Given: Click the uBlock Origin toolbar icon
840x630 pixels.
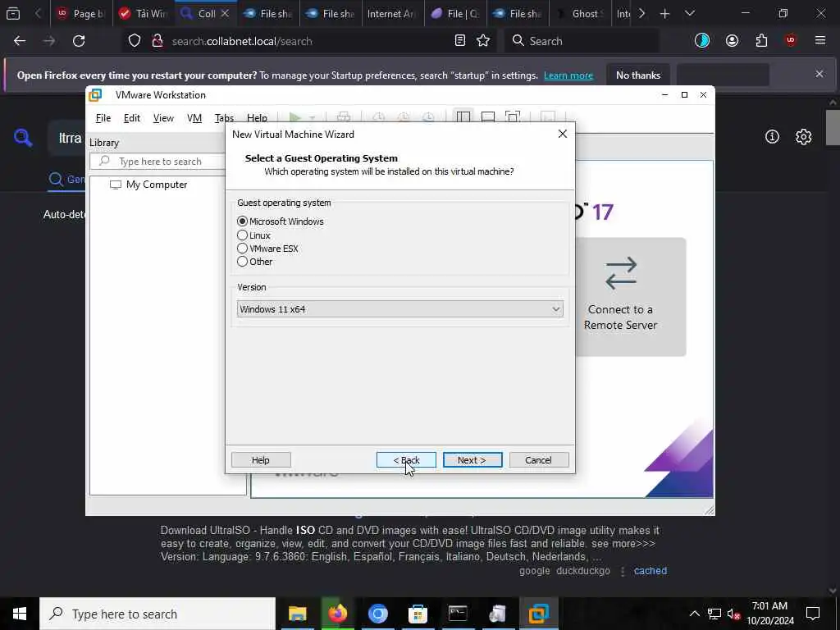Looking at the screenshot, I should point(791,41).
